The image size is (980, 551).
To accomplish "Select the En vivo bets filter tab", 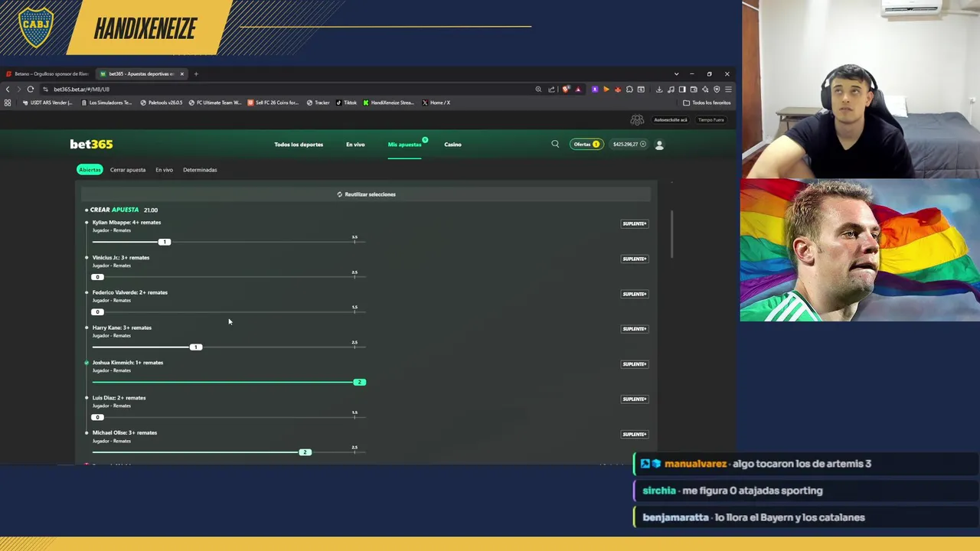I will (164, 170).
